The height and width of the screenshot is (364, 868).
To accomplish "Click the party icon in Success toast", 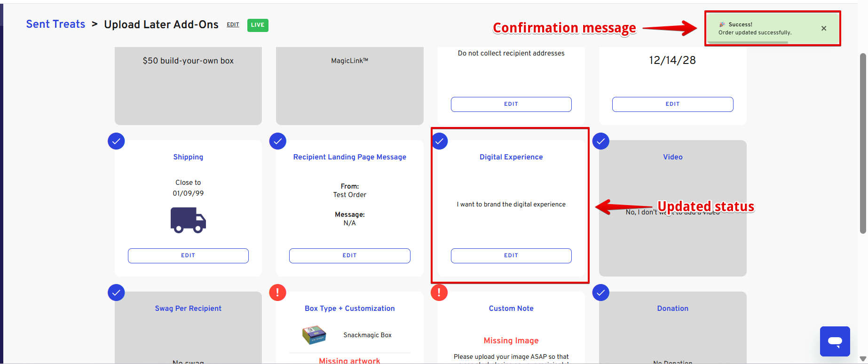I will coord(722,24).
